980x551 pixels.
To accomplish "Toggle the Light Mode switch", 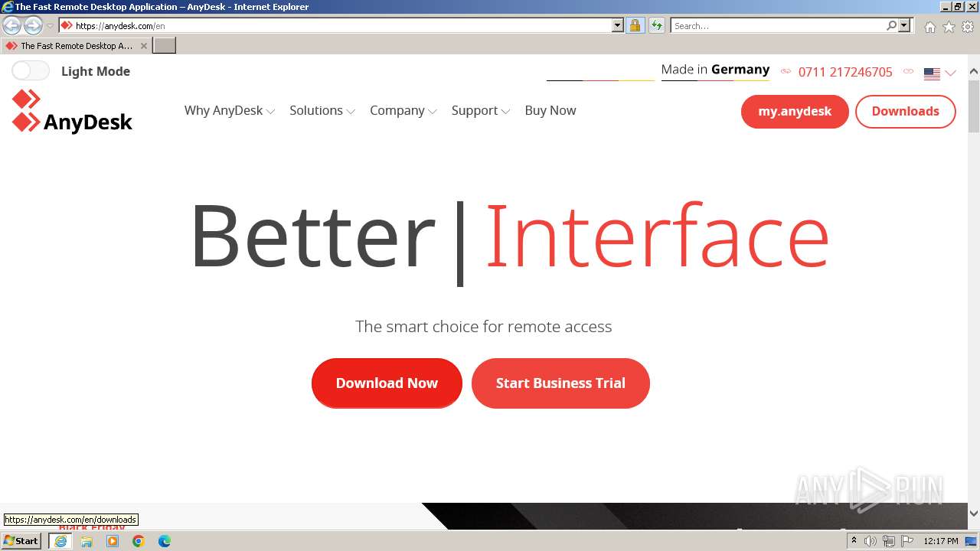I will [x=31, y=71].
